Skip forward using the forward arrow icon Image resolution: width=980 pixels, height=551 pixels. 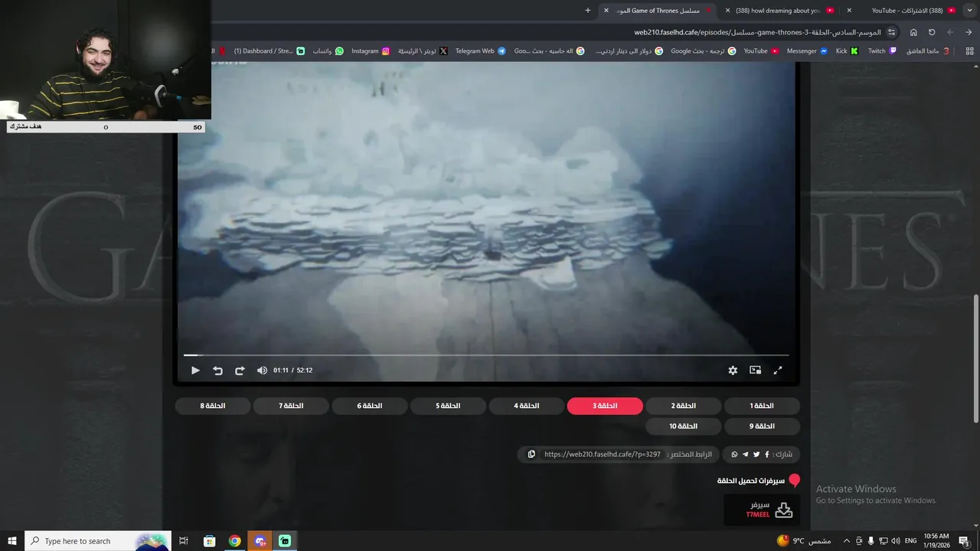tap(240, 370)
